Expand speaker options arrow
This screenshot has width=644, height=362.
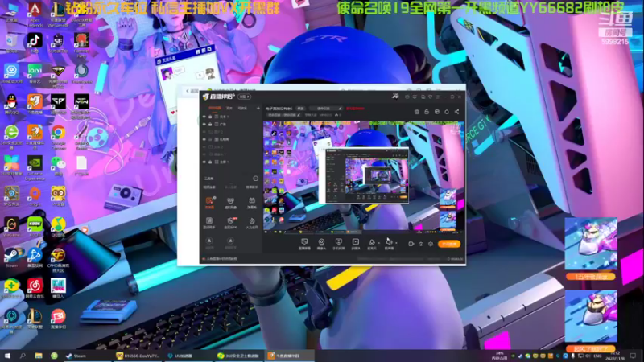(396, 243)
